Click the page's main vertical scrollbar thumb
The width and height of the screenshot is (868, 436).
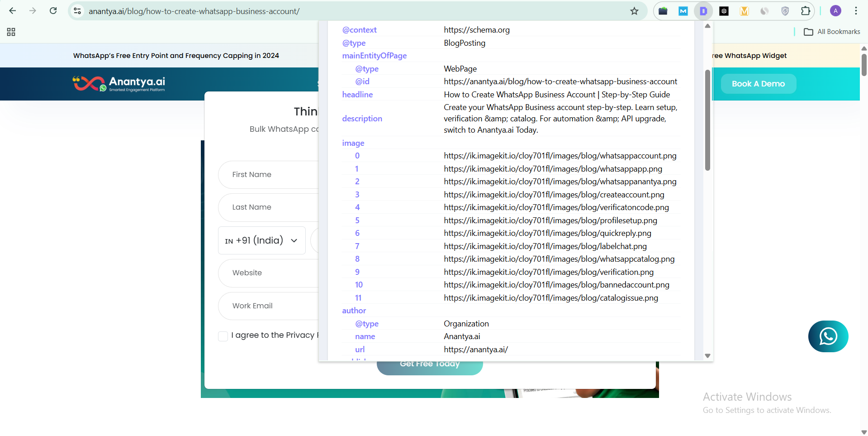tap(864, 65)
